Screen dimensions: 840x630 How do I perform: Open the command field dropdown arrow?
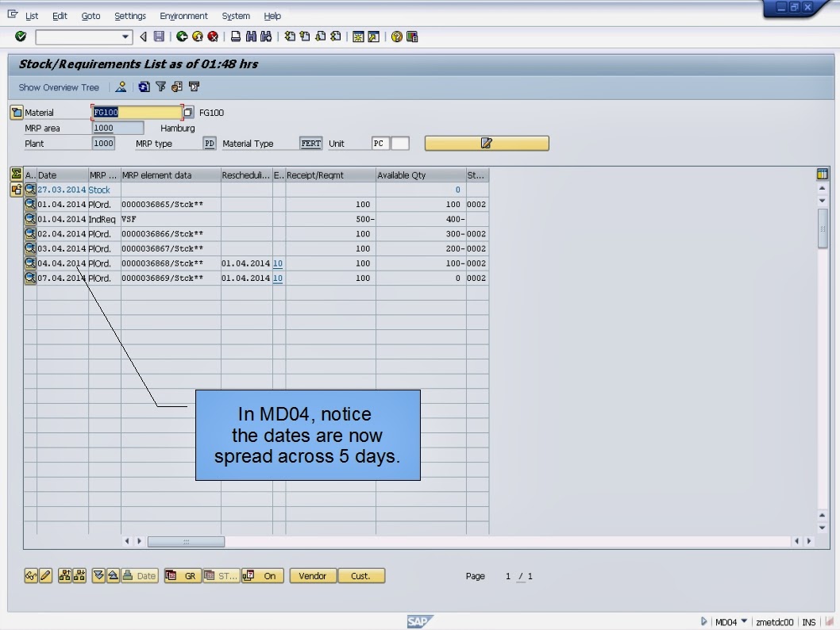125,36
